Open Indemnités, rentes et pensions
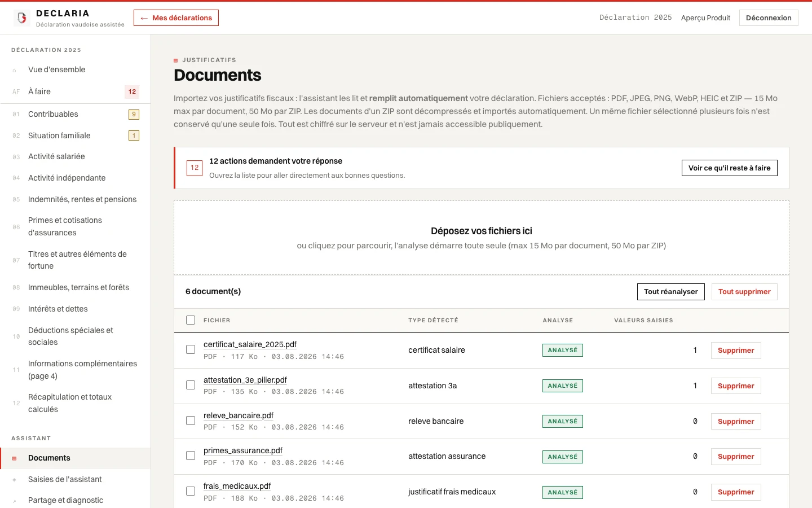 coord(75,199)
